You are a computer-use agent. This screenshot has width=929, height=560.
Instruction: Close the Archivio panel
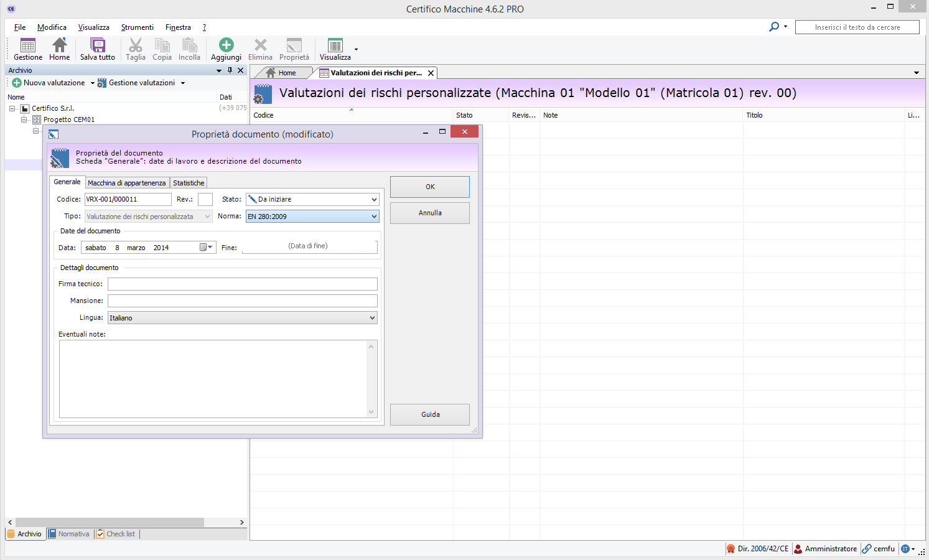[241, 70]
